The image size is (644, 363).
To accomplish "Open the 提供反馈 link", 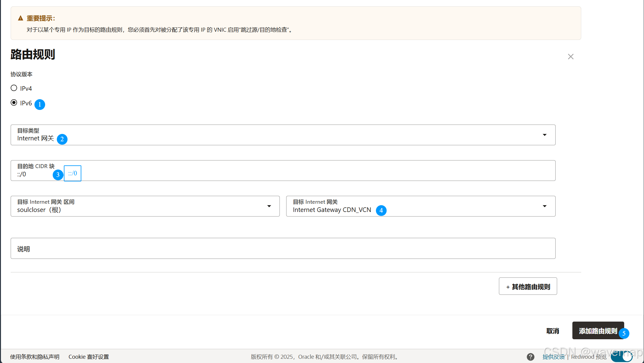I will (553, 357).
